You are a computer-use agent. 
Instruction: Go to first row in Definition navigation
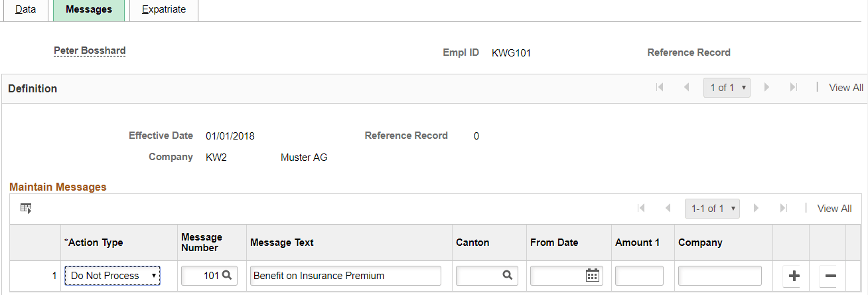tap(660, 88)
